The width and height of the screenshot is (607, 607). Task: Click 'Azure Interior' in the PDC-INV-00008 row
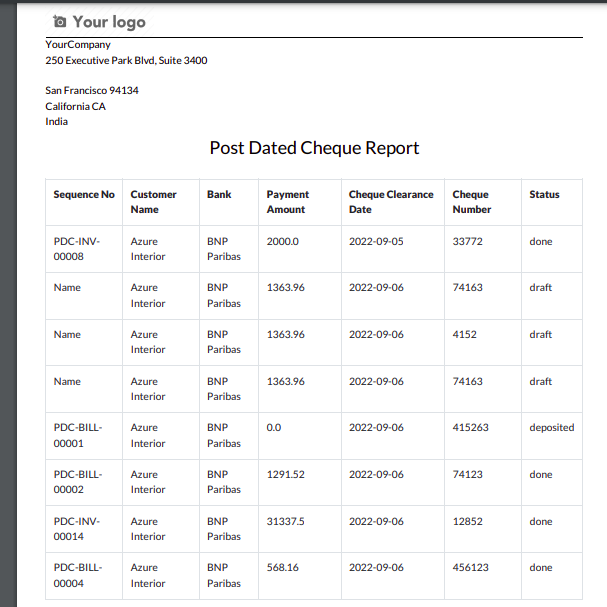click(x=148, y=249)
